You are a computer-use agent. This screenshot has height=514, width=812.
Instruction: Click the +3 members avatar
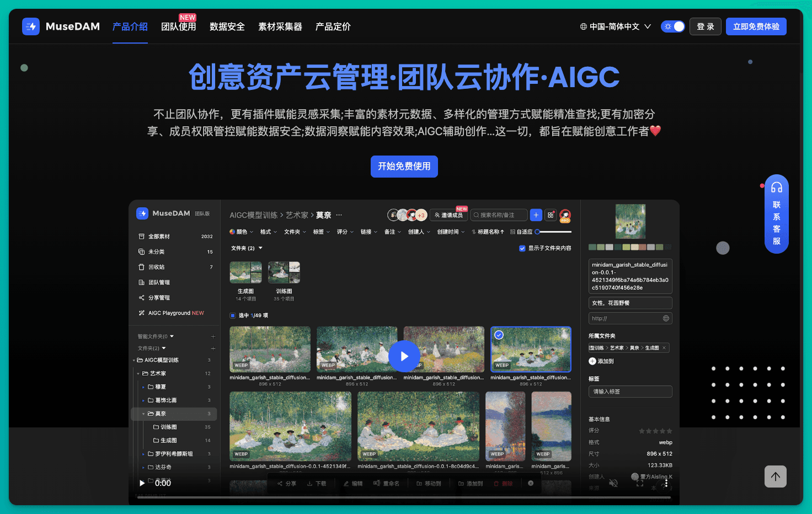tap(421, 215)
